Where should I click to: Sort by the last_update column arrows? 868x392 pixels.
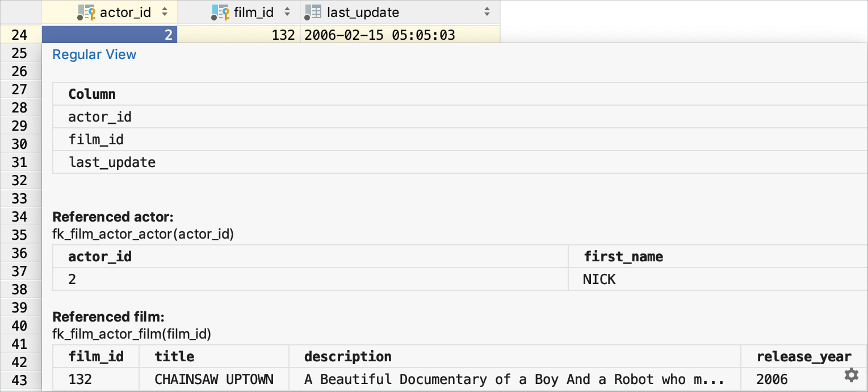487,12
